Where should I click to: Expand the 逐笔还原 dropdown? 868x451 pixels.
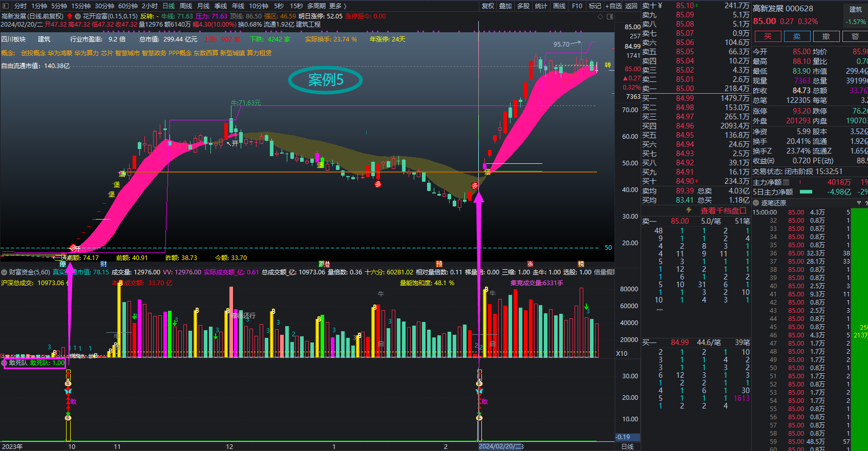pyautogui.click(x=756, y=203)
